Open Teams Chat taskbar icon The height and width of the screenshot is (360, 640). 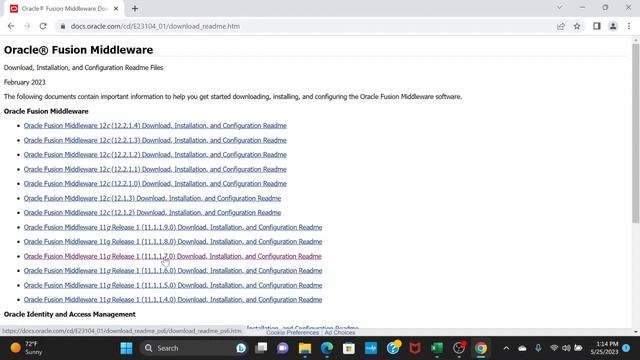coord(282,348)
